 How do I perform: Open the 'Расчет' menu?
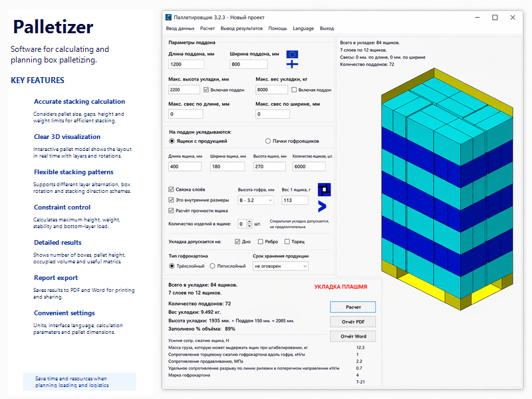[x=207, y=29]
